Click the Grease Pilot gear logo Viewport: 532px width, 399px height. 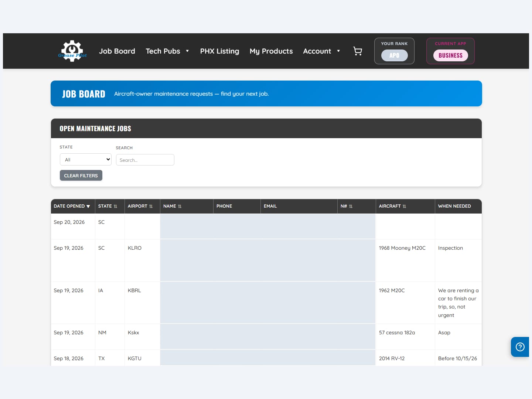(72, 51)
